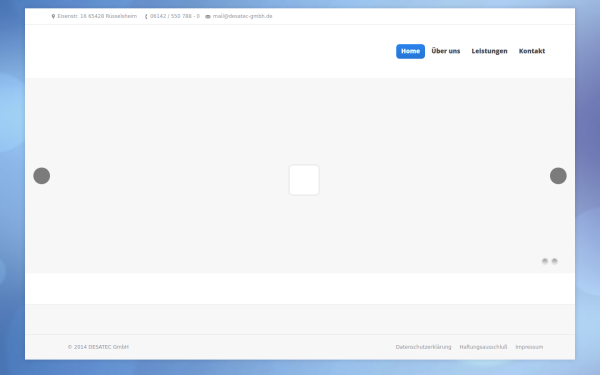Advance to the next slide with right arrow
600x375 pixels.
pos(558,176)
